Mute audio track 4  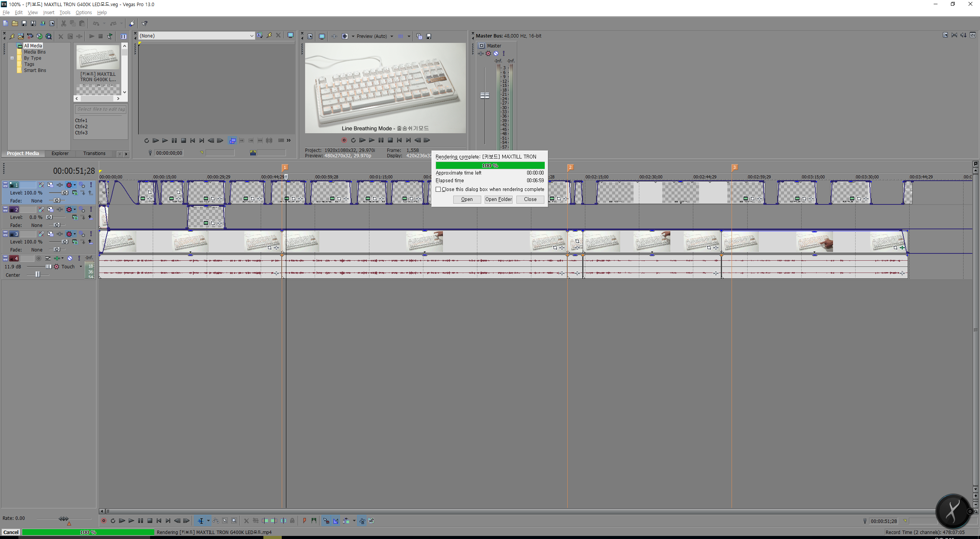pyautogui.click(x=70, y=258)
